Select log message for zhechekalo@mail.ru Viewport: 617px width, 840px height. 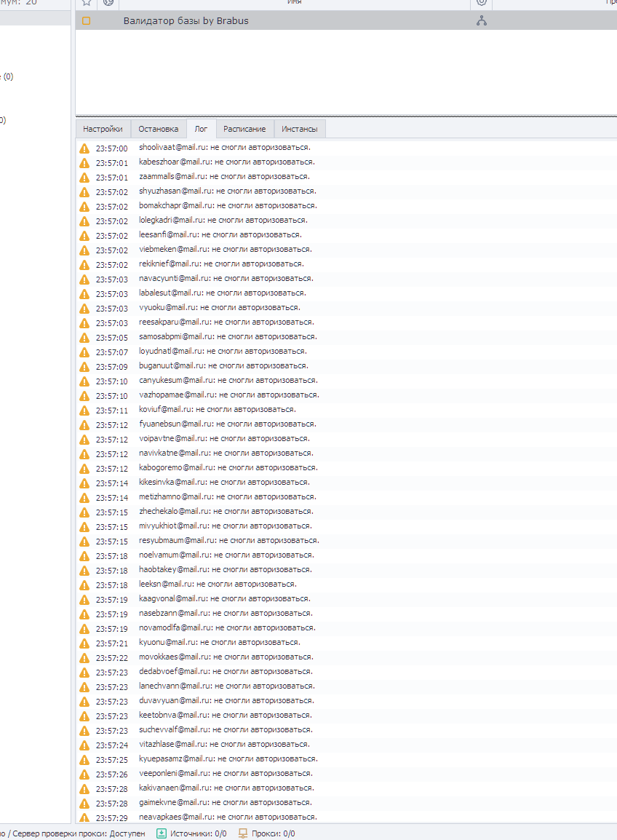pos(226,511)
